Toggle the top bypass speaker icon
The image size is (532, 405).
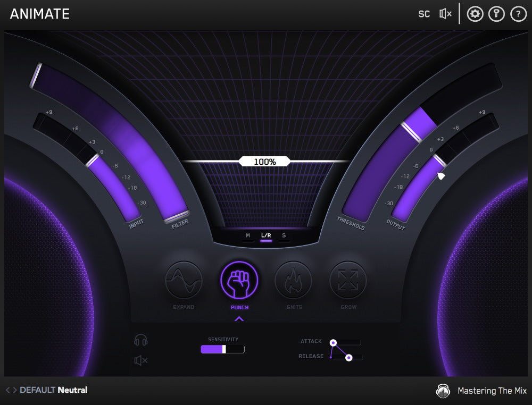445,14
